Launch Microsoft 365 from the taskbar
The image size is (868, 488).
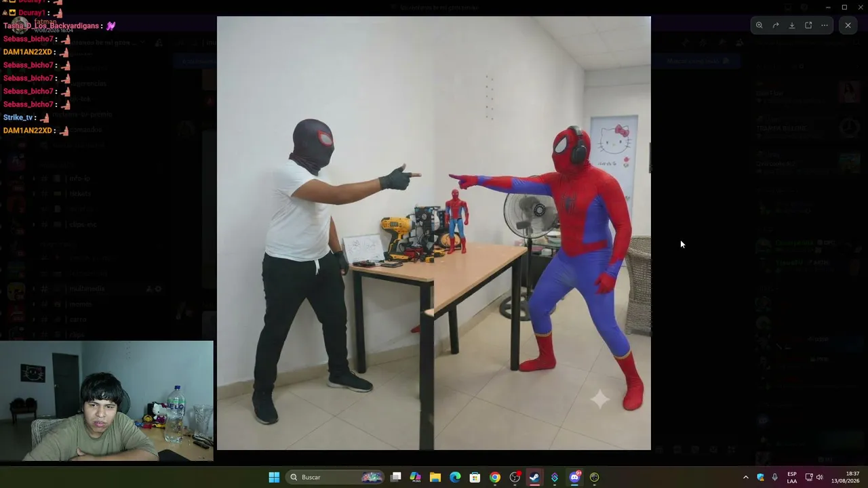point(416,477)
